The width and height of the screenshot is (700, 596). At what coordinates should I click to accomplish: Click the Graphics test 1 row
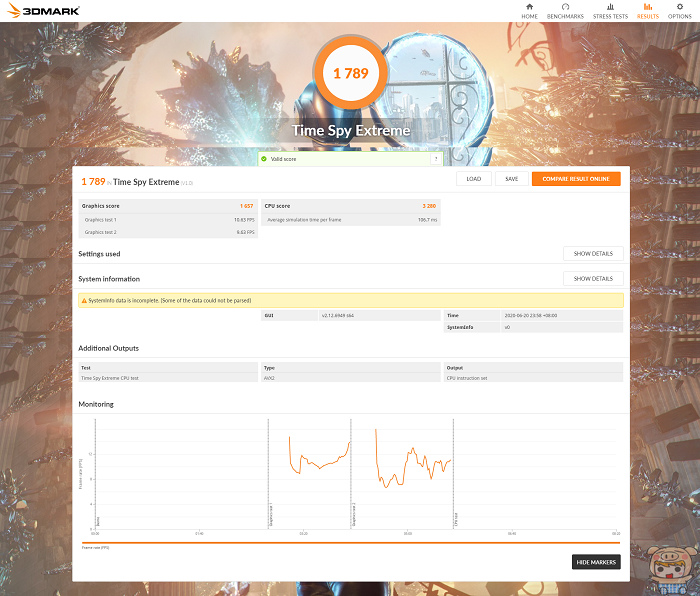pyautogui.click(x=168, y=220)
